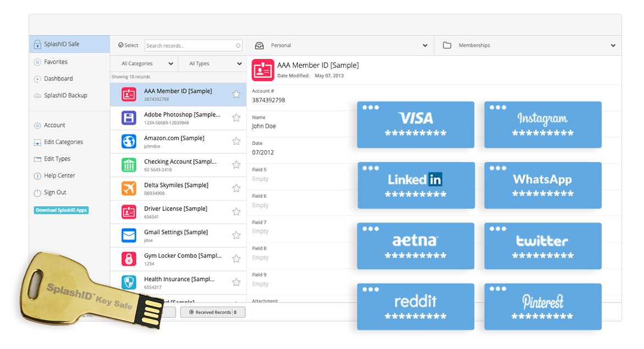This screenshot has width=644, height=349.
Task: Open SplashID Safe in the sidebar
Action: 69,44
